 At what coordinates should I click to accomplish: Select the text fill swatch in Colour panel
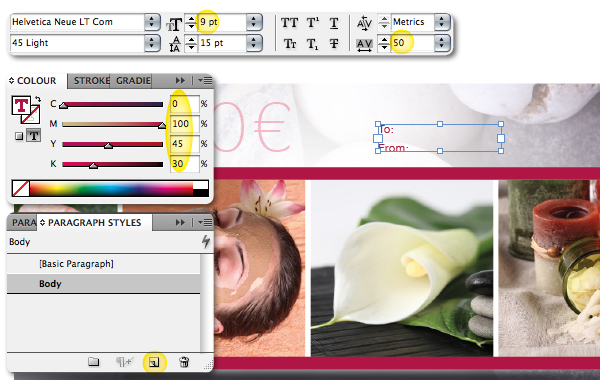click(21, 105)
